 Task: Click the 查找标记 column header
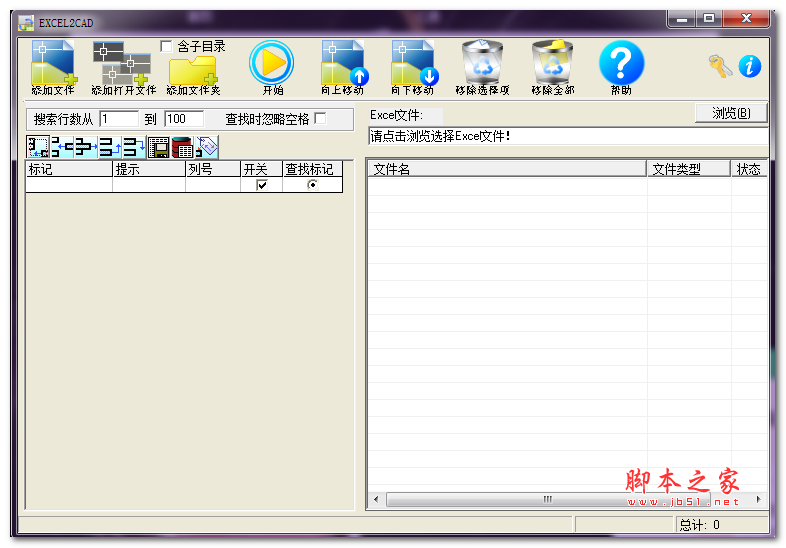313,169
